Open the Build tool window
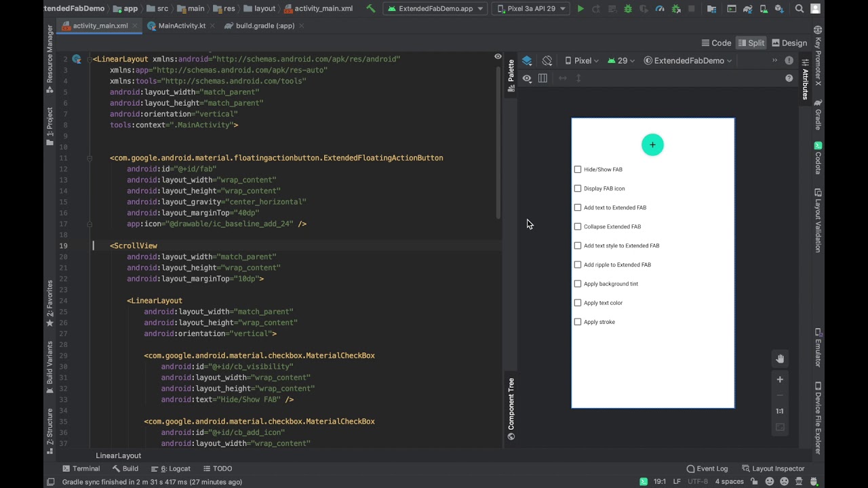This screenshot has height=488, width=868. tap(125, 468)
